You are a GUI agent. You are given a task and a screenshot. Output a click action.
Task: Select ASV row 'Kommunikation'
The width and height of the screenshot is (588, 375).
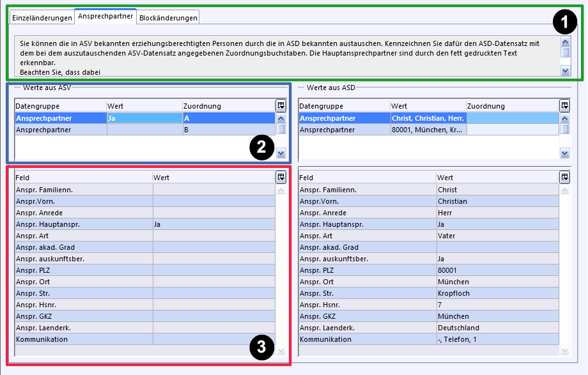144,339
